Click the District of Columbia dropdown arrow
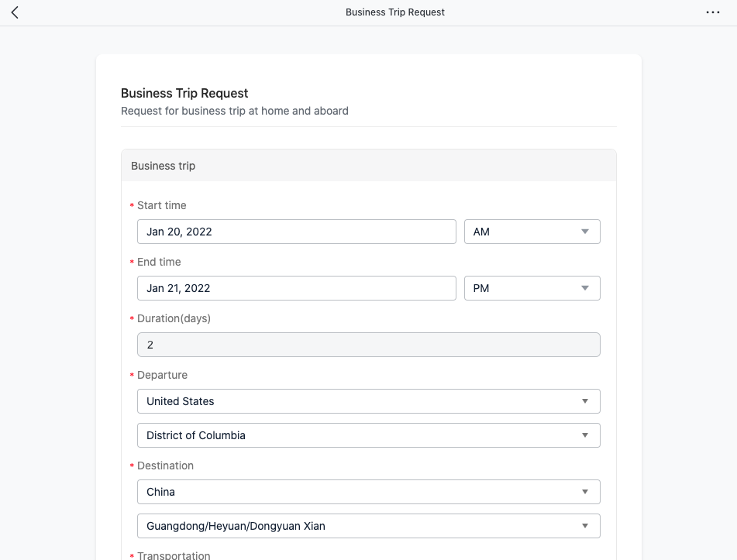This screenshot has width=737, height=560. pyautogui.click(x=586, y=435)
